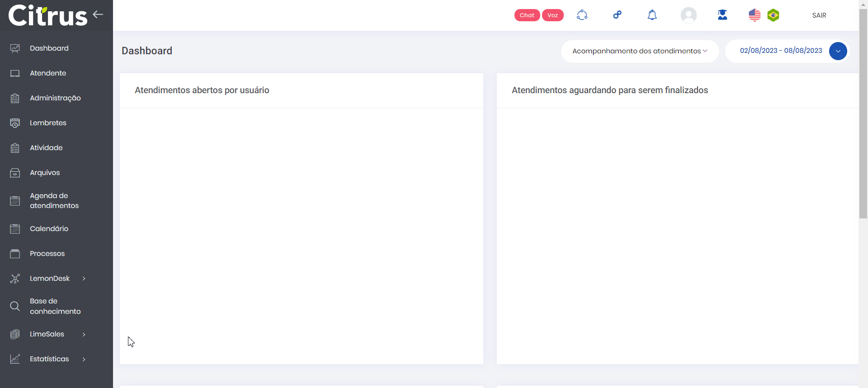Open Acompanhamento dos atendimentos dropdown
Screen dimensions: 868x388
coord(639,51)
